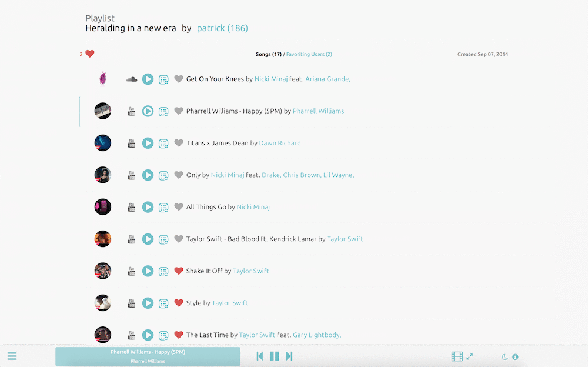
Task: Open Drake artist link
Action: [x=272, y=175]
